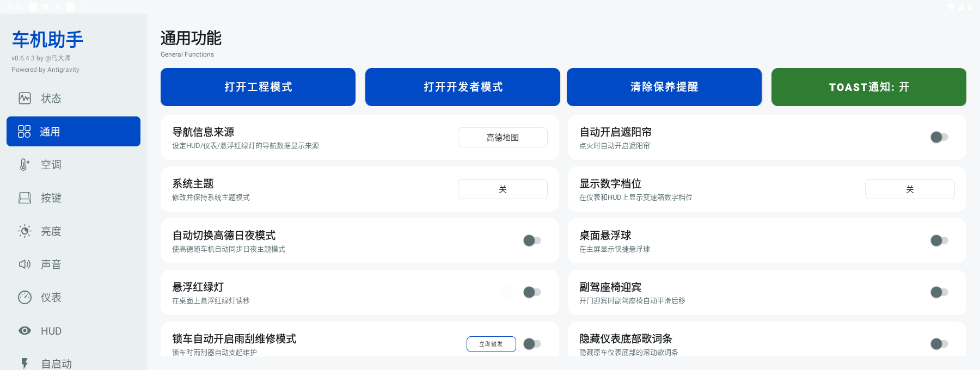
Task: Click the 亮度 sun sidebar icon
Action: 24,231
